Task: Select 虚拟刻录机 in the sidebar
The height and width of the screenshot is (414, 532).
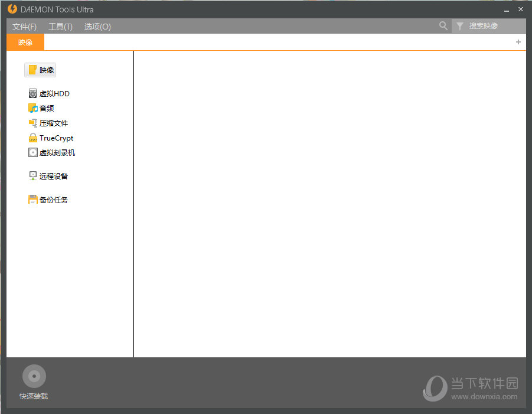Action: [57, 153]
